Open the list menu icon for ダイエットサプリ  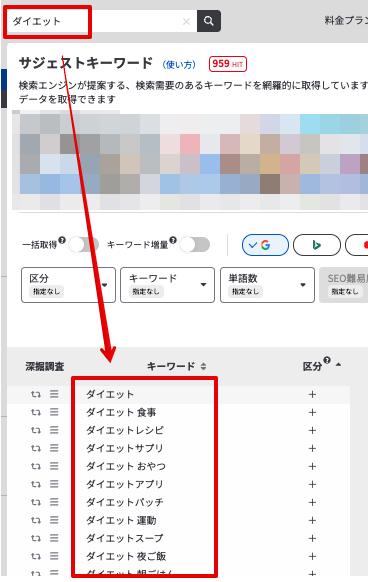54,448
